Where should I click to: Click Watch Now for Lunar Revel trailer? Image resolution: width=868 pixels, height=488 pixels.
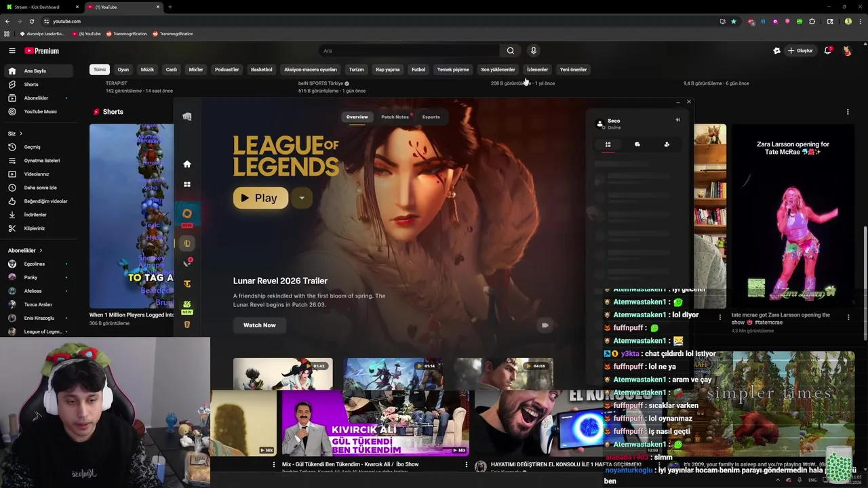[260, 325]
